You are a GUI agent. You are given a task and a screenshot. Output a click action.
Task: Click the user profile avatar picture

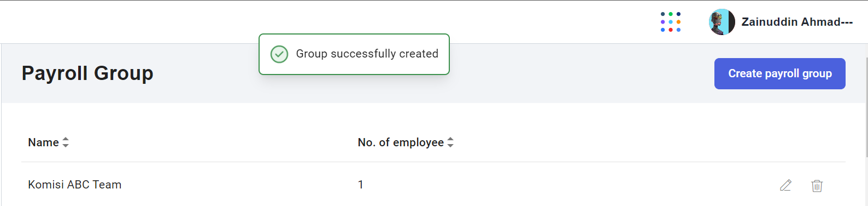722,22
